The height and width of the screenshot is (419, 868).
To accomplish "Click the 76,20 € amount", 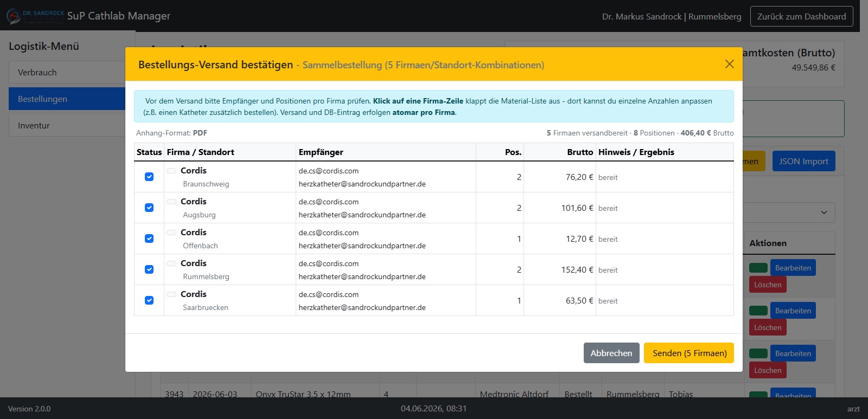I will (x=579, y=177).
